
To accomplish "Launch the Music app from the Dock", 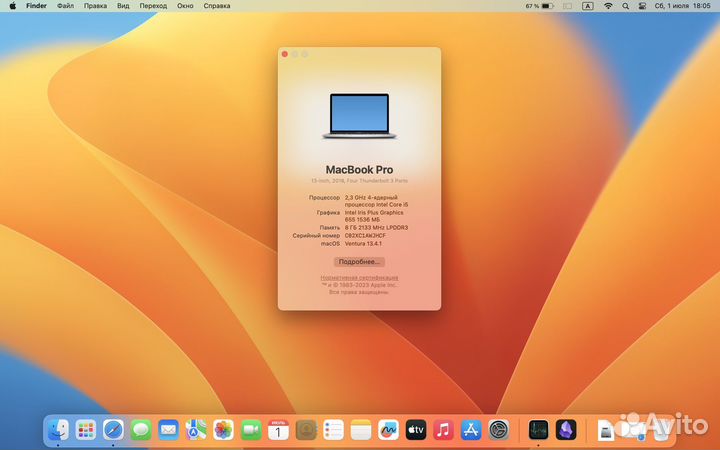I will [x=444, y=430].
